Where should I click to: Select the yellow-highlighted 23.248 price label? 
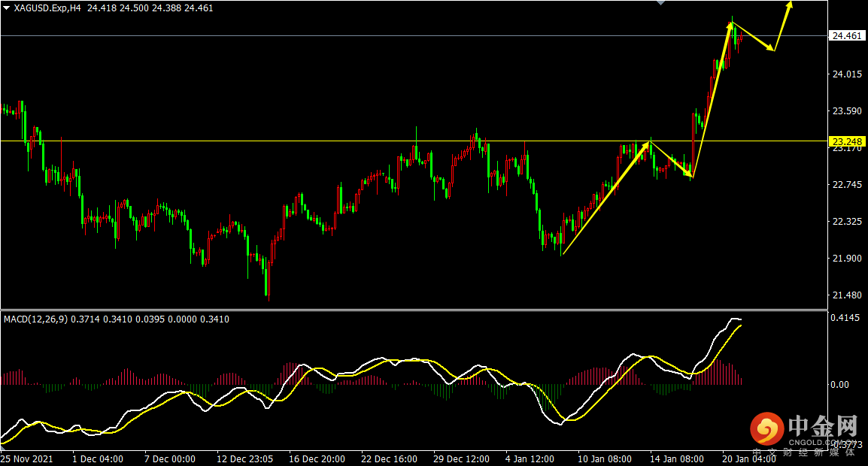847,141
